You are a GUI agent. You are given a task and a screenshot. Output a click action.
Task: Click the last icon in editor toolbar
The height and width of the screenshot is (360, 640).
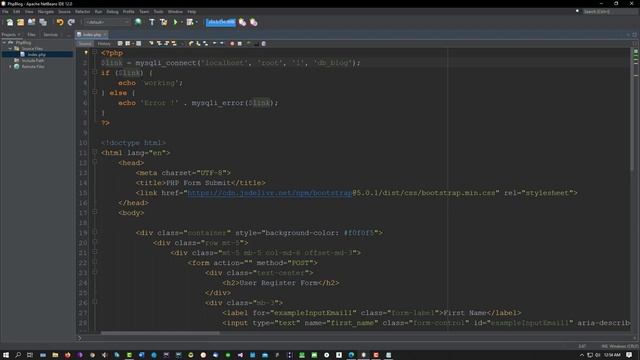(x=264, y=43)
